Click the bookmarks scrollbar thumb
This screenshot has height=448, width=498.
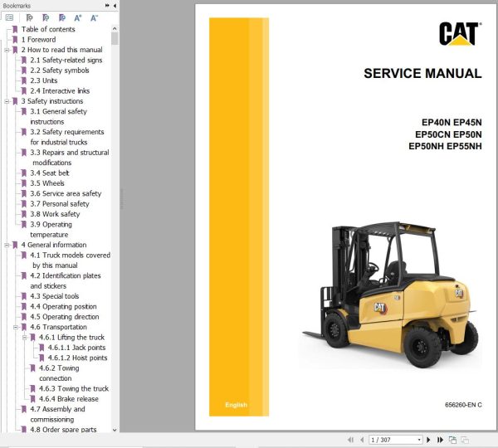click(115, 39)
